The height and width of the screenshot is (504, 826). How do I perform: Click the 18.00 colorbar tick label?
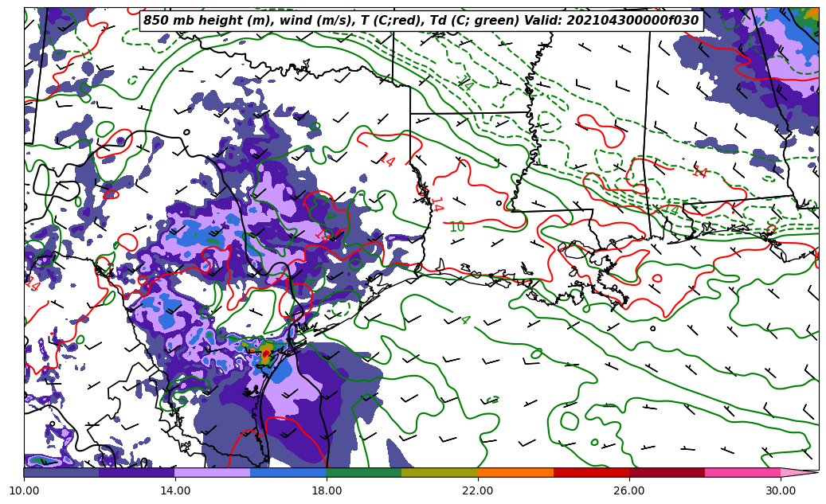coord(327,490)
